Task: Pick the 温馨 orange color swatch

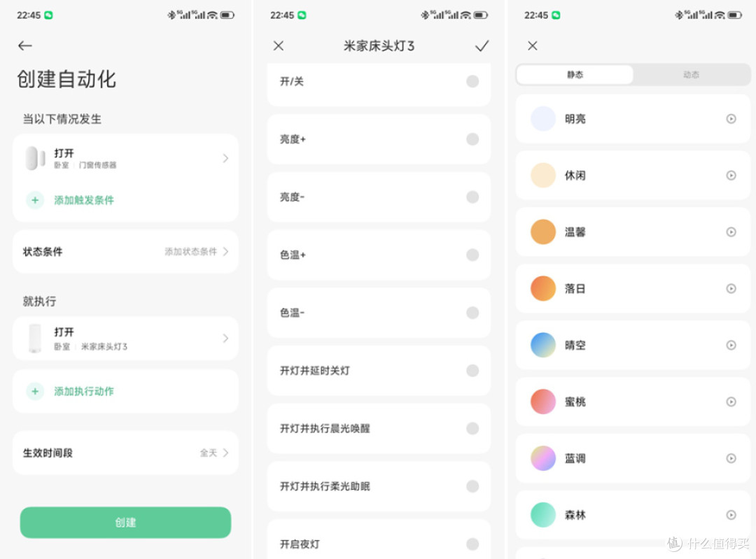Action: (x=543, y=232)
